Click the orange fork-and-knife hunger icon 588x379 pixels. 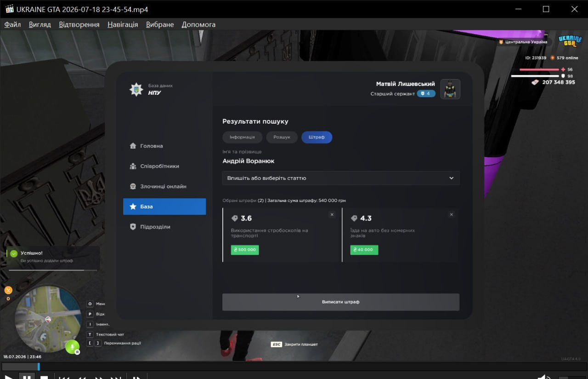8,290
